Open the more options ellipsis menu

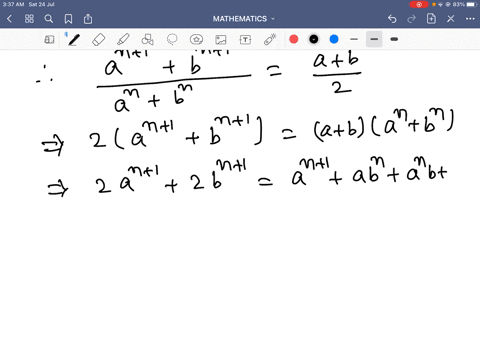[x=470, y=19]
